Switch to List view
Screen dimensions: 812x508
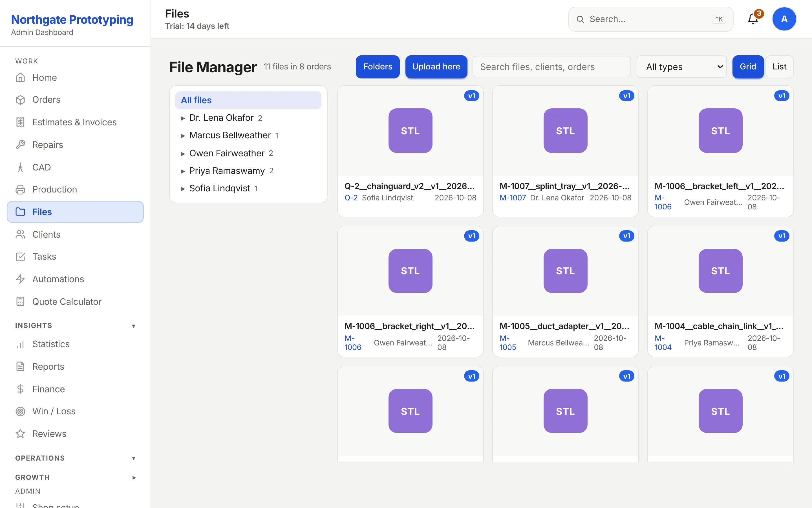779,67
